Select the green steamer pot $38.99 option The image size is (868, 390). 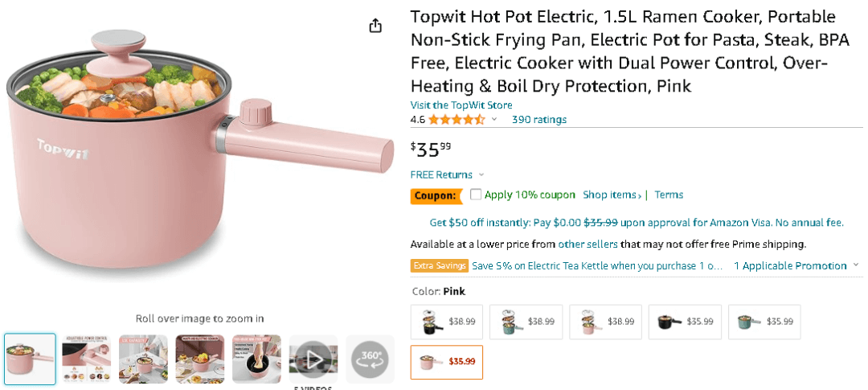(x=522, y=322)
